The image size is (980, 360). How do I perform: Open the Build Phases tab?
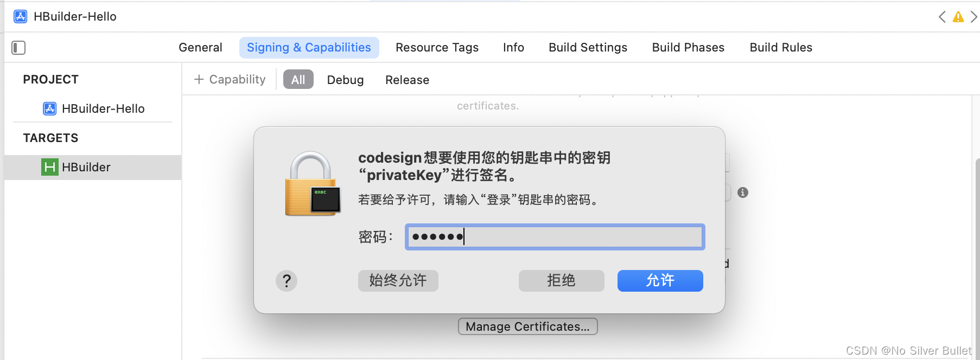[688, 48]
